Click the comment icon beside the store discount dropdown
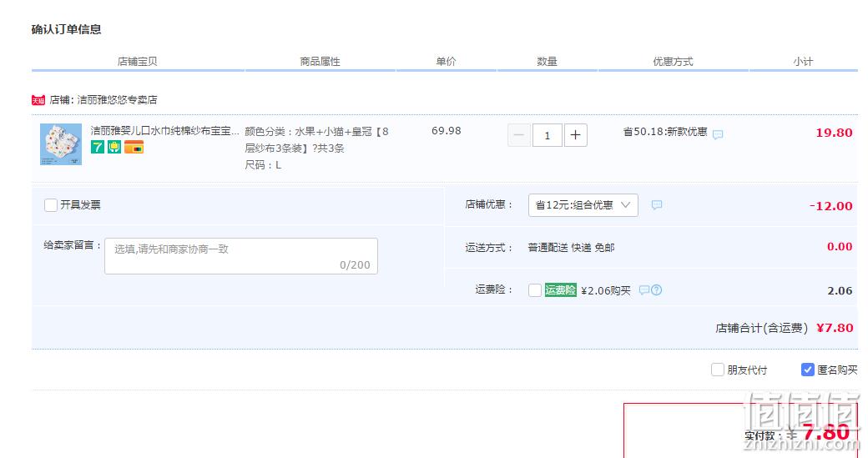Viewport: 868px width, 458px height. pyautogui.click(x=657, y=205)
